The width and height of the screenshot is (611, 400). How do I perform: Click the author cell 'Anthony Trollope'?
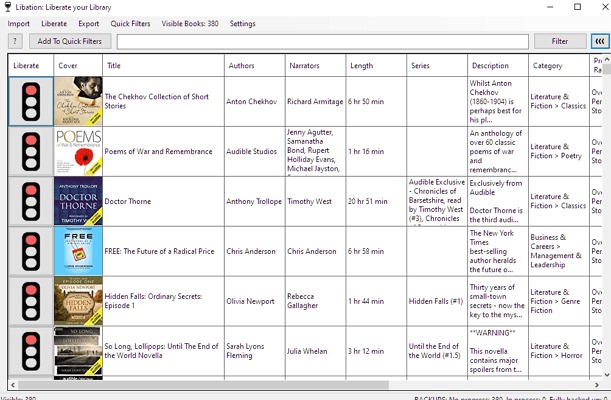tap(254, 201)
